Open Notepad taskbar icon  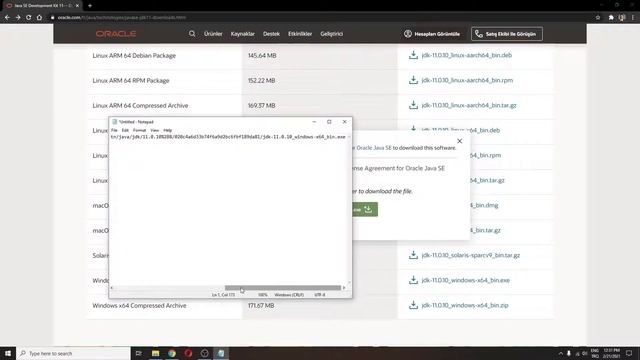pos(221,353)
